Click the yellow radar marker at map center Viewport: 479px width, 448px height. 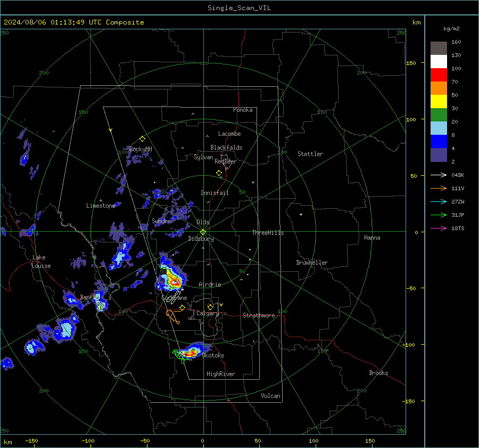click(203, 232)
